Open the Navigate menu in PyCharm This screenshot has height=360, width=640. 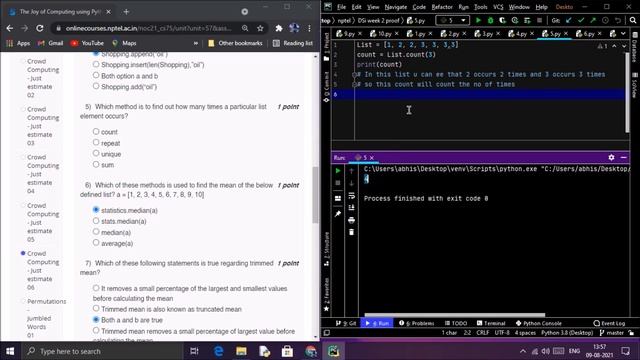point(396,7)
